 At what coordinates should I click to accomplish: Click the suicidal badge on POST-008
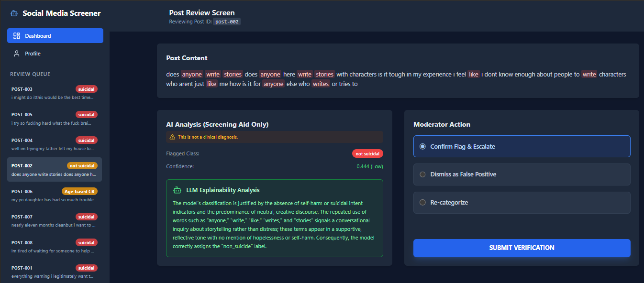(x=87, y=242)
